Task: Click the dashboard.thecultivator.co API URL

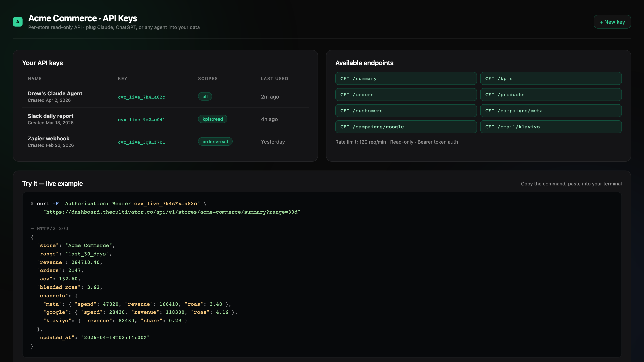Action: tap(172, 212)
